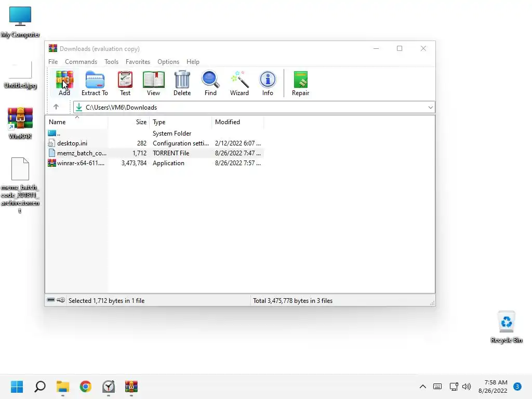Open taskbar Search
The image size is (532, 399).
pyautogui.click(x=40, y=387)
